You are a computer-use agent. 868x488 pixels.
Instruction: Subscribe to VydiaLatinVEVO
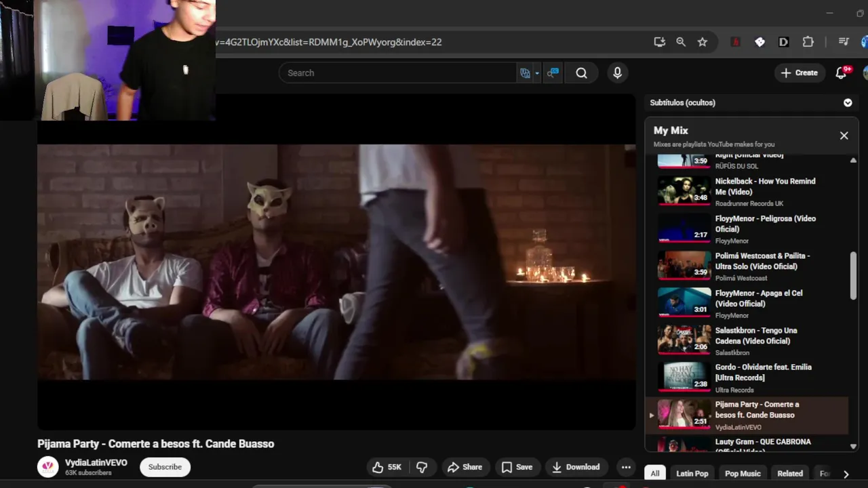(165, 467)
